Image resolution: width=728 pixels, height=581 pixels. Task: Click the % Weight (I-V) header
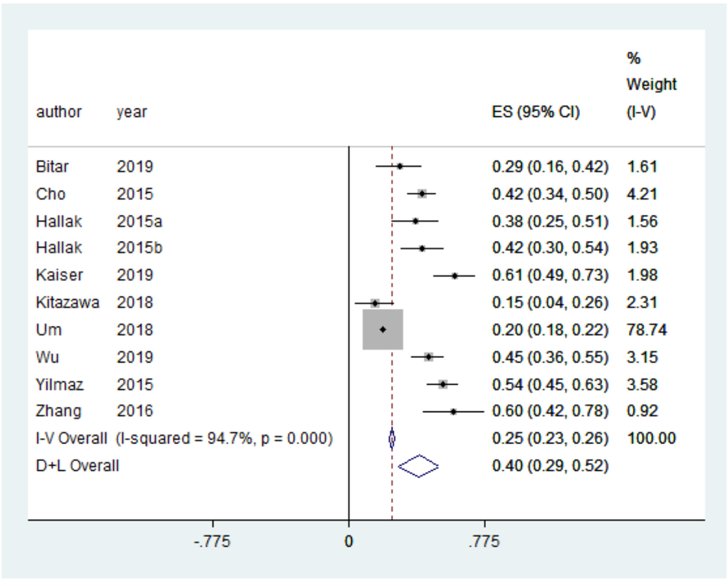coord(651,85)
